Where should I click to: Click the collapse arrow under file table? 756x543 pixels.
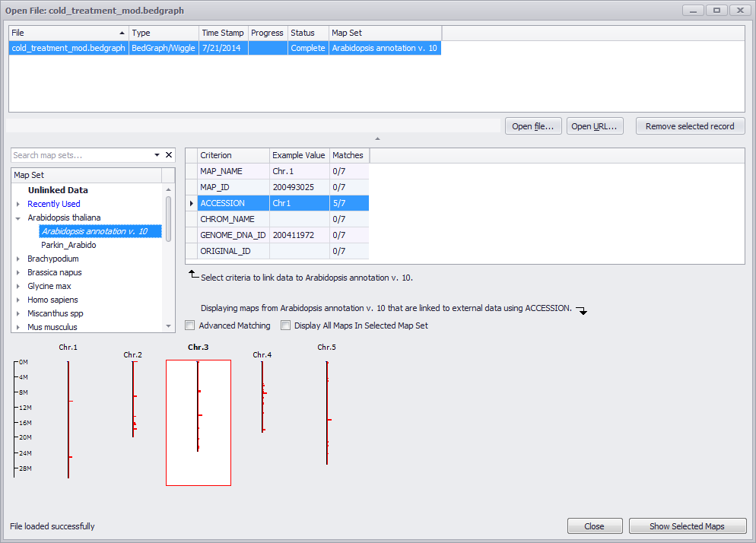(377, 139)
